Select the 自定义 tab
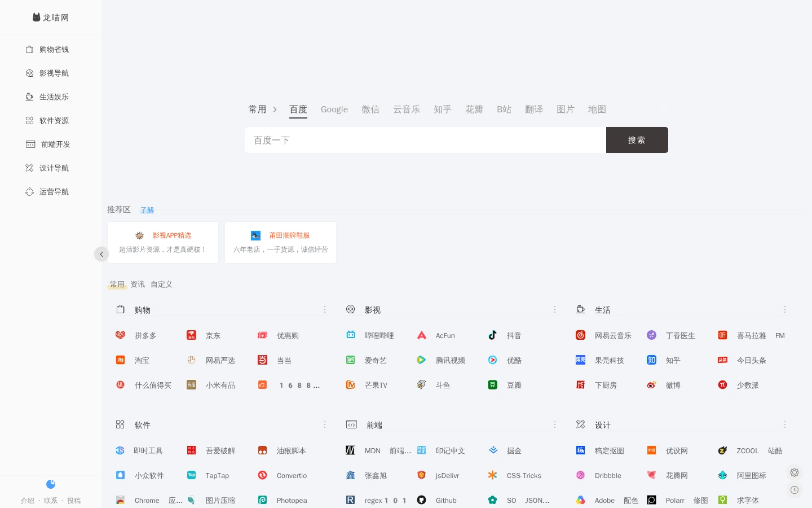 [x=161, y=284]
